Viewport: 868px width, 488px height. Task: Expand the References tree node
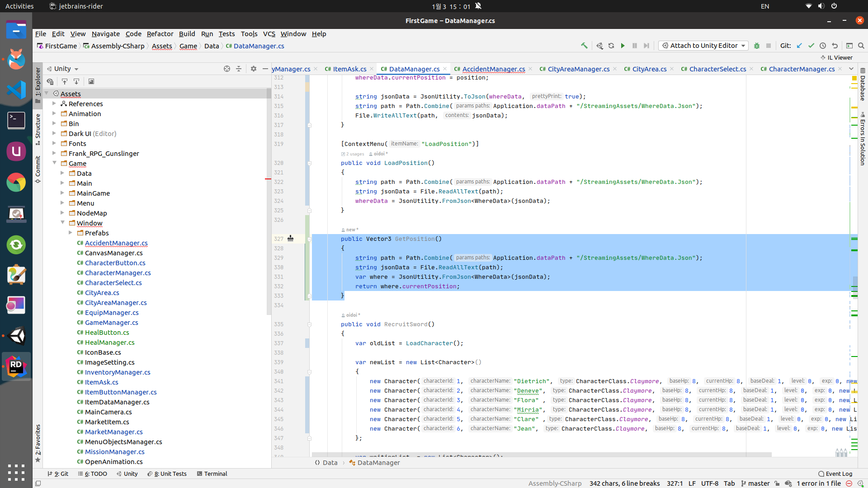54,103
